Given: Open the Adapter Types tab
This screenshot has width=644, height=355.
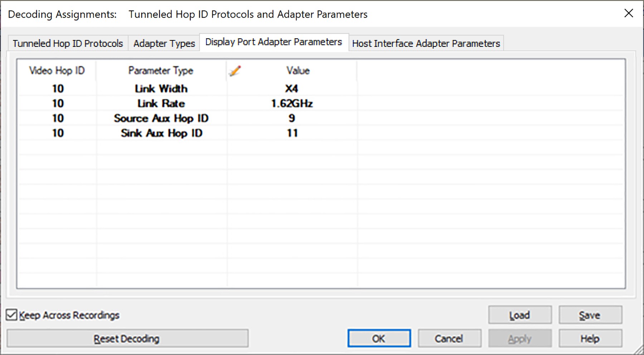Looking at the screenshot, I should (x=164, y=43).
